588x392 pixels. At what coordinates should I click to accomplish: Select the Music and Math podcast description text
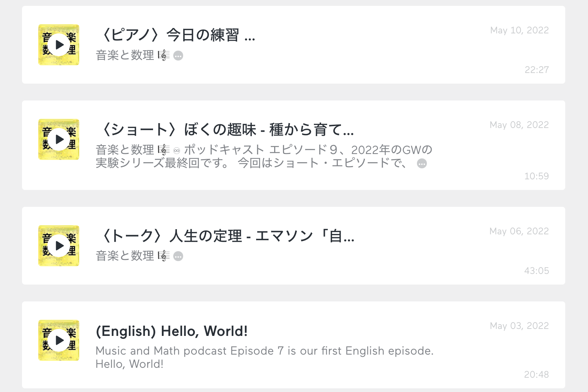(x=264, y=358)
